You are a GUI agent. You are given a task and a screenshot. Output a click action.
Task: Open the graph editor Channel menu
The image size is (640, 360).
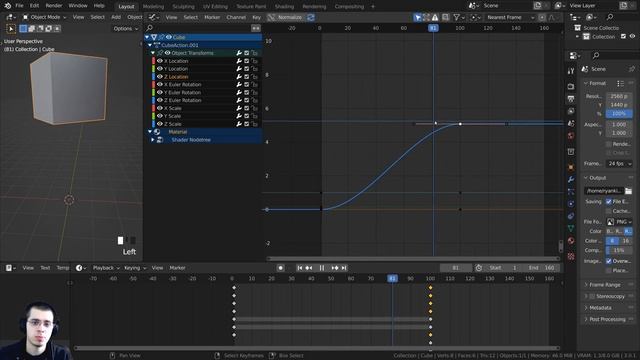tap(236, 17)
